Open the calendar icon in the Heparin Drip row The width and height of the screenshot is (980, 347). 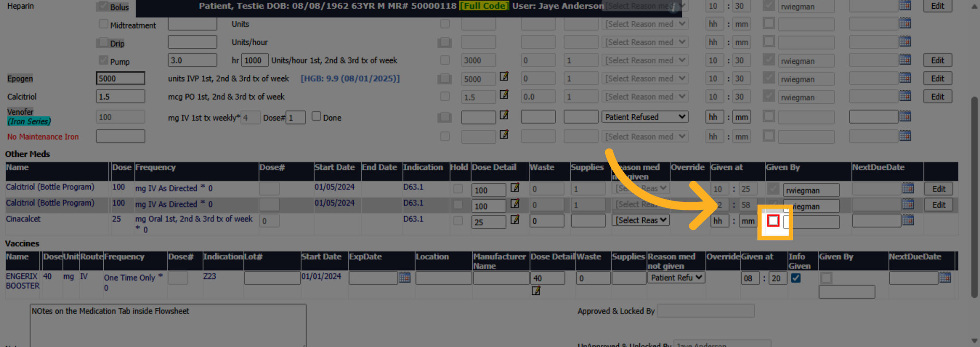[905, 41]
